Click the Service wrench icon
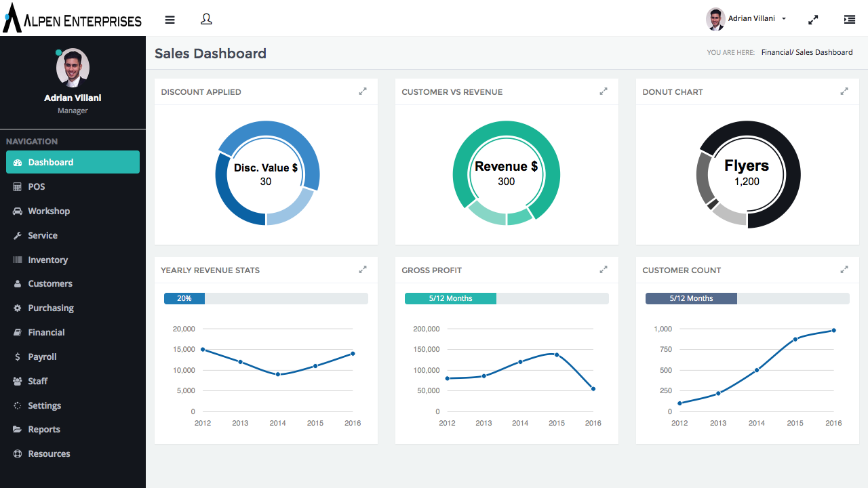This screenshot has height=488, width=868. pyautogui.click(x=18, y=235)
